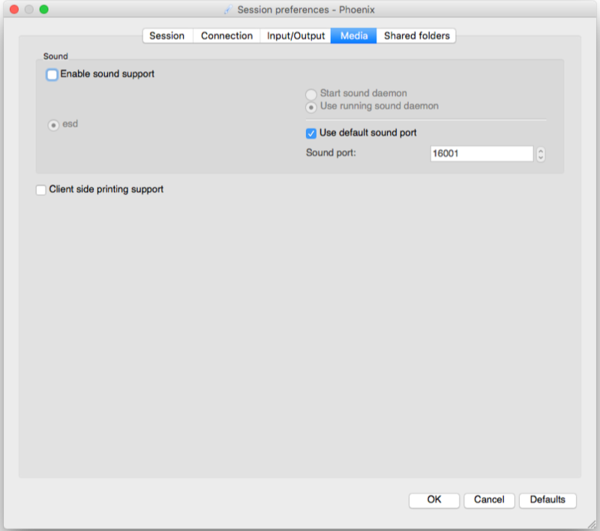Close the Session preferences window
600x531 pixels.
[14, 9]
